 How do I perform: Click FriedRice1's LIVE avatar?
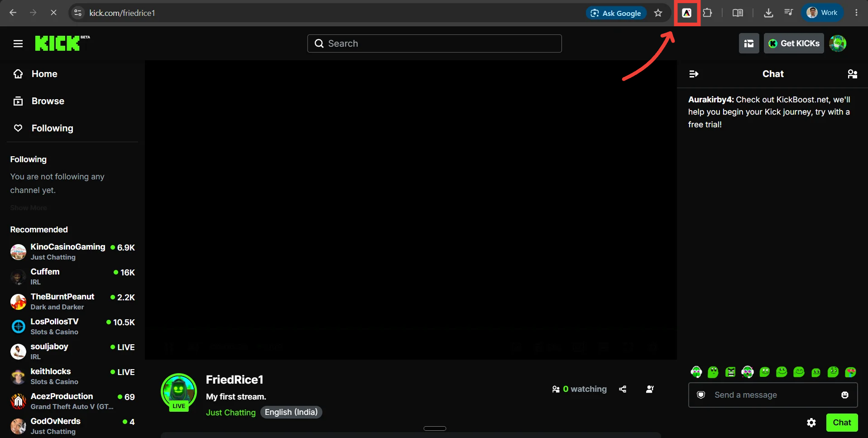coord(179,392)
